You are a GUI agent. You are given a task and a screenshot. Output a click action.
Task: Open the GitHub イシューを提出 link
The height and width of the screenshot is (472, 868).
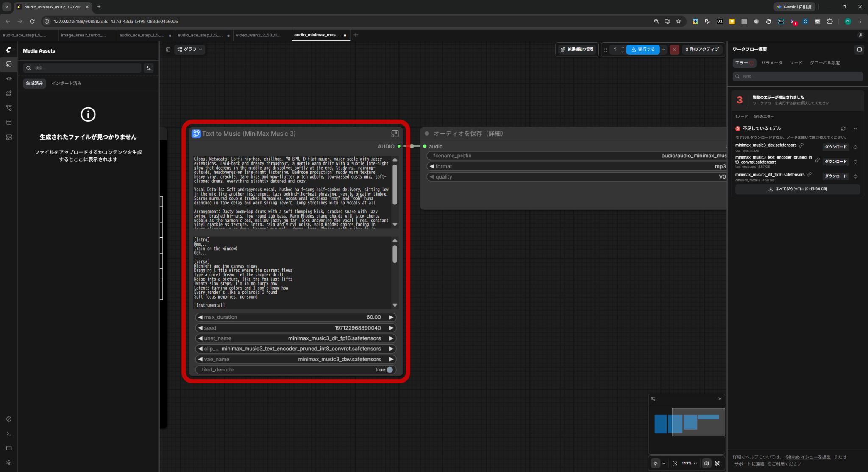pos(808,457)
